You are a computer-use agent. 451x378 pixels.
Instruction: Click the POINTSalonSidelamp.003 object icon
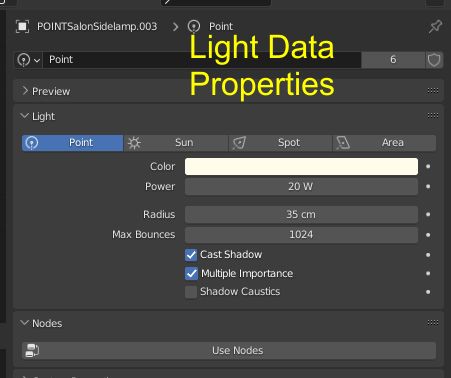coord(23,26)
